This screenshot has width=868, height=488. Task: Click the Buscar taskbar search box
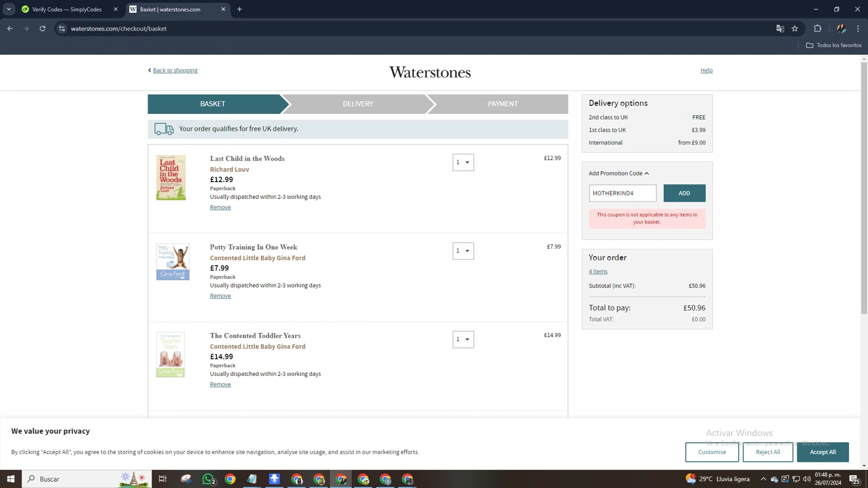tap(87, 479)
